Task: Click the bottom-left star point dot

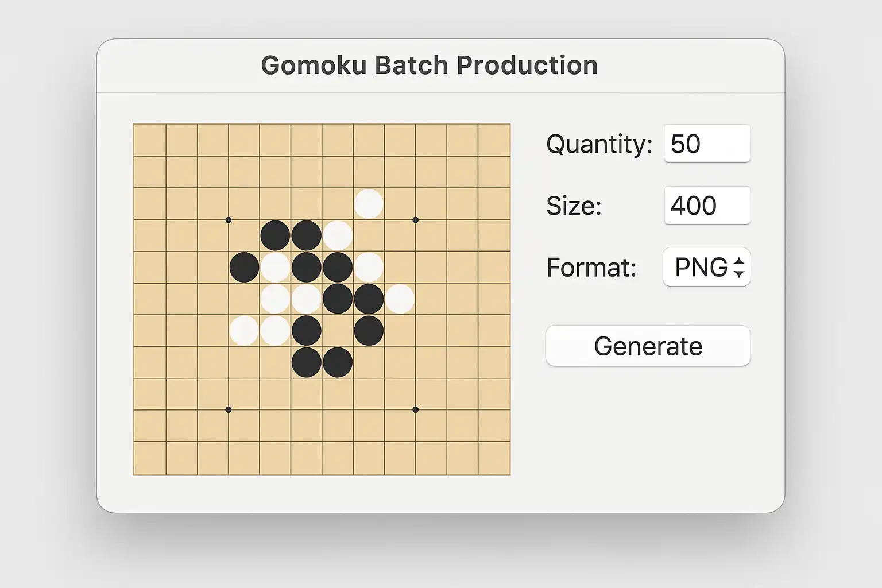Action: tap(229, 409)
